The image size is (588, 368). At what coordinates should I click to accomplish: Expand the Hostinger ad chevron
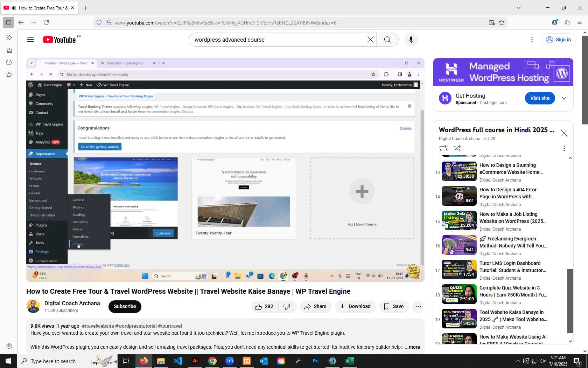(x=564, y=98)
